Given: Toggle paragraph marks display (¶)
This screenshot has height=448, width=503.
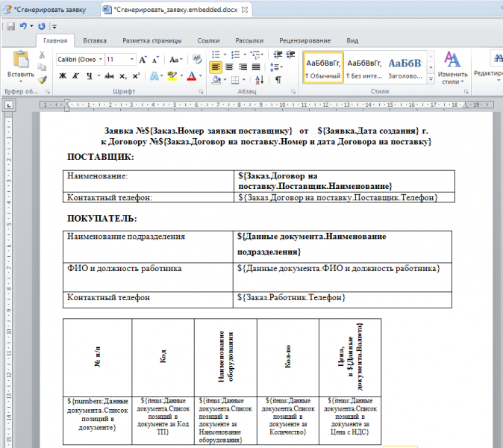Looking at the screenshot, I should click(278, 80).
